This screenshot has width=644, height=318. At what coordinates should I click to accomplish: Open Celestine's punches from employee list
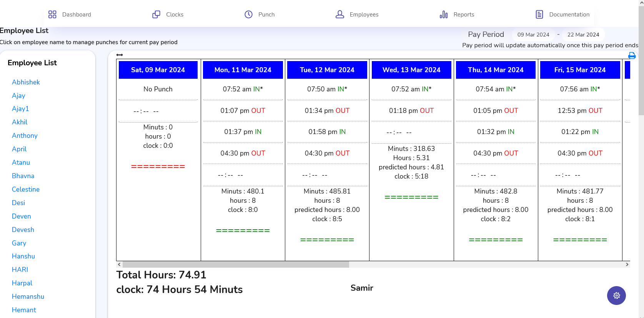[26, 189]
